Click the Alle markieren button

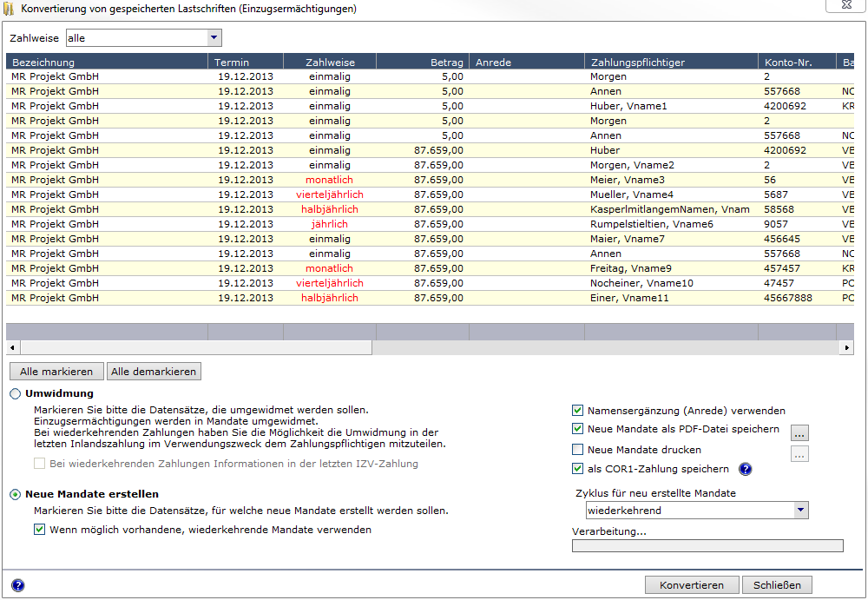tap(56, 371)
